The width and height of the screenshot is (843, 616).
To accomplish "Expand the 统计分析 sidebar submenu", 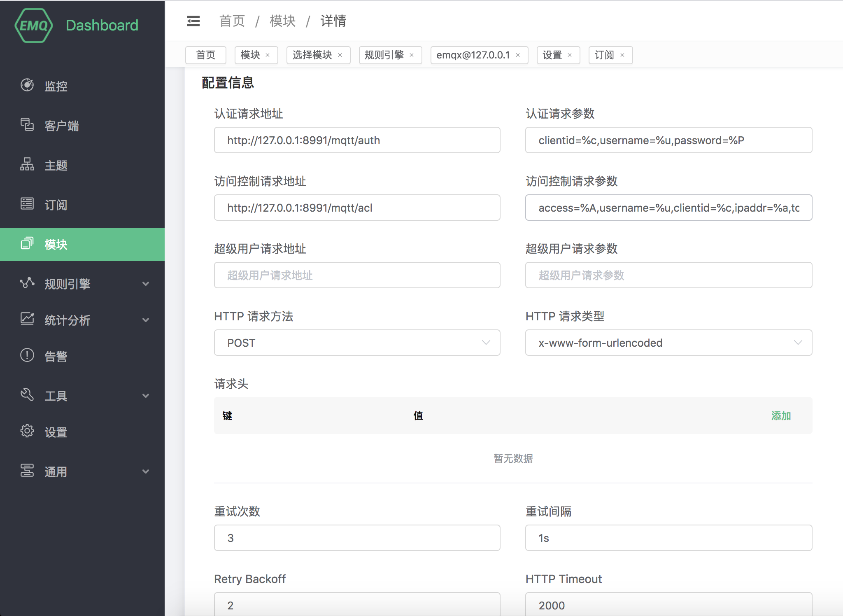I will tap(145, 320).
